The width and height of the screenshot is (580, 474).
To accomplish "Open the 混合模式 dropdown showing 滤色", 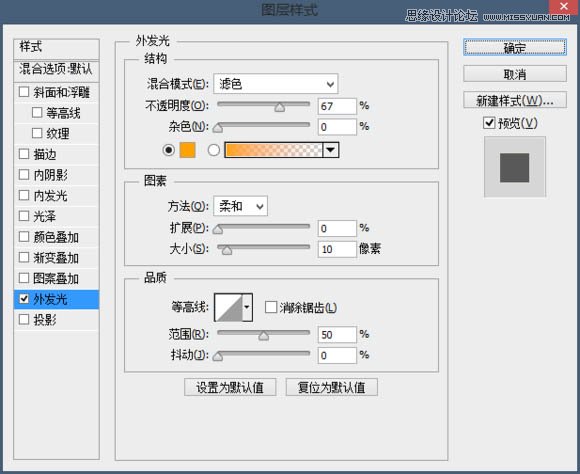I will click(x=276, y=84).
